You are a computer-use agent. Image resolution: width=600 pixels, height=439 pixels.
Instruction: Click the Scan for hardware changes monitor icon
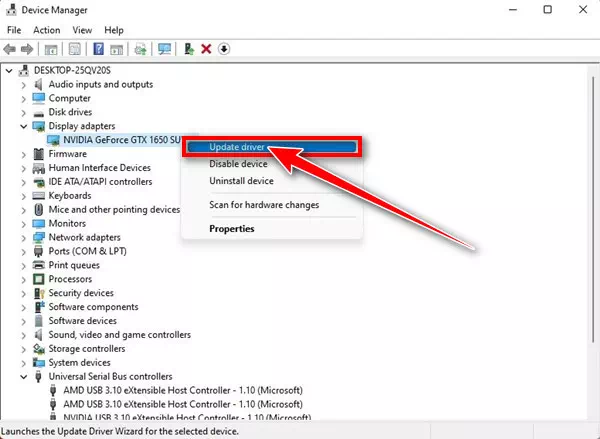coord(164,48)
